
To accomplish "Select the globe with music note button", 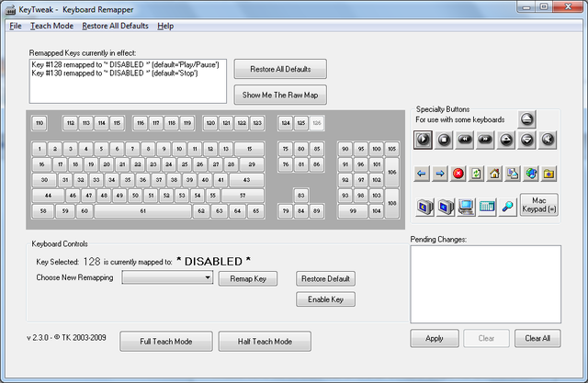I will click(531, 174).
